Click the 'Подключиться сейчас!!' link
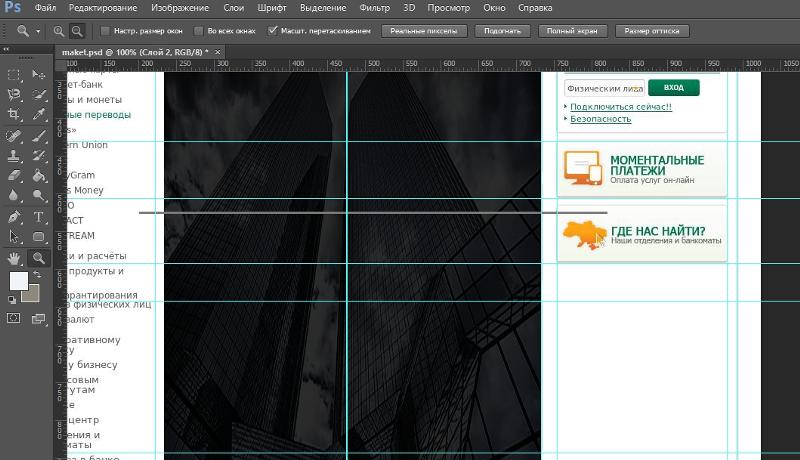 pos(621,107)
